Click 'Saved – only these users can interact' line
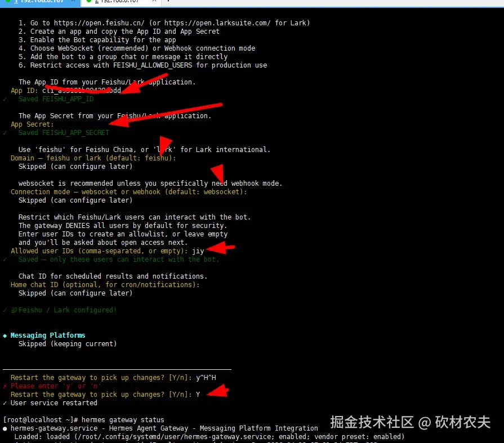This screenshot has width=504, height=443. tap(119, 259)
